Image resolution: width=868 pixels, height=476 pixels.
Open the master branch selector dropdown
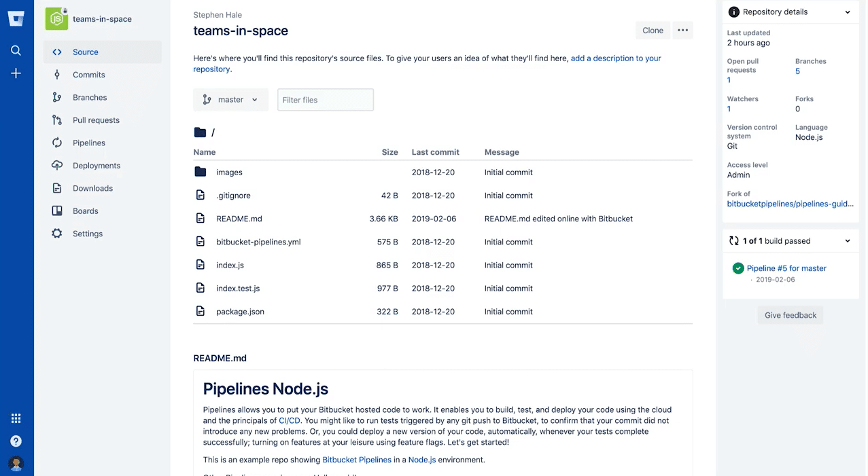coord(231,99)
